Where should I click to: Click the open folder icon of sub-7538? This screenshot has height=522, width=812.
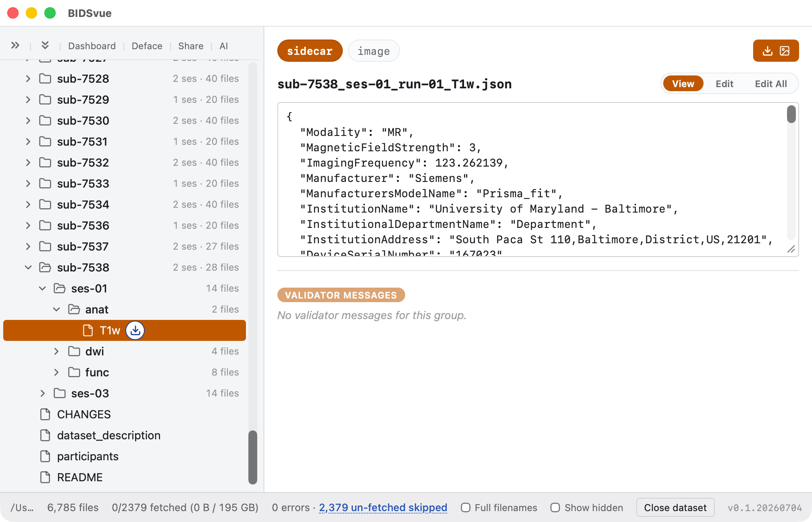click(45, 267)
